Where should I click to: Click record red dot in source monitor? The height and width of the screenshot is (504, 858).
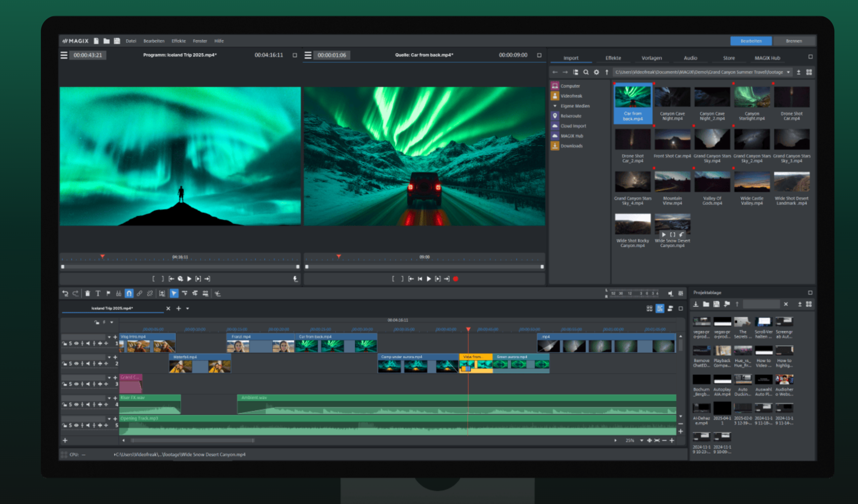pos(455,279)
